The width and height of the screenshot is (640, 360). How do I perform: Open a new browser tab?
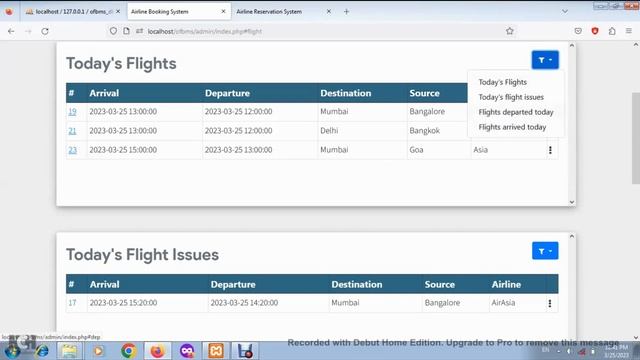tap(346, 11)
